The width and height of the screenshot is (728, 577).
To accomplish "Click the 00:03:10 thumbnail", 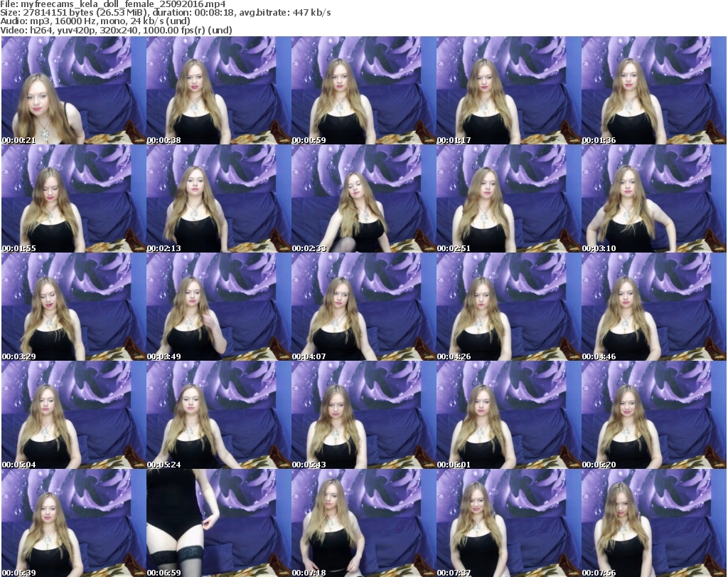I will (653, 199).
